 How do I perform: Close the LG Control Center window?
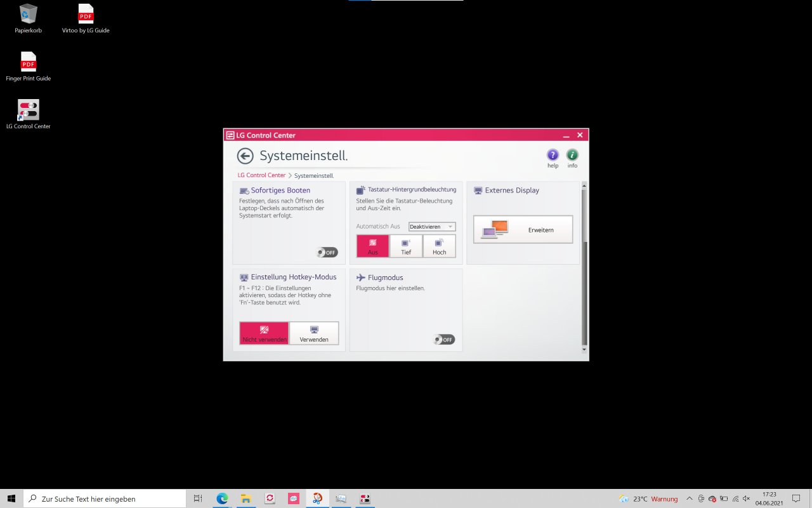tap(580, 135)
